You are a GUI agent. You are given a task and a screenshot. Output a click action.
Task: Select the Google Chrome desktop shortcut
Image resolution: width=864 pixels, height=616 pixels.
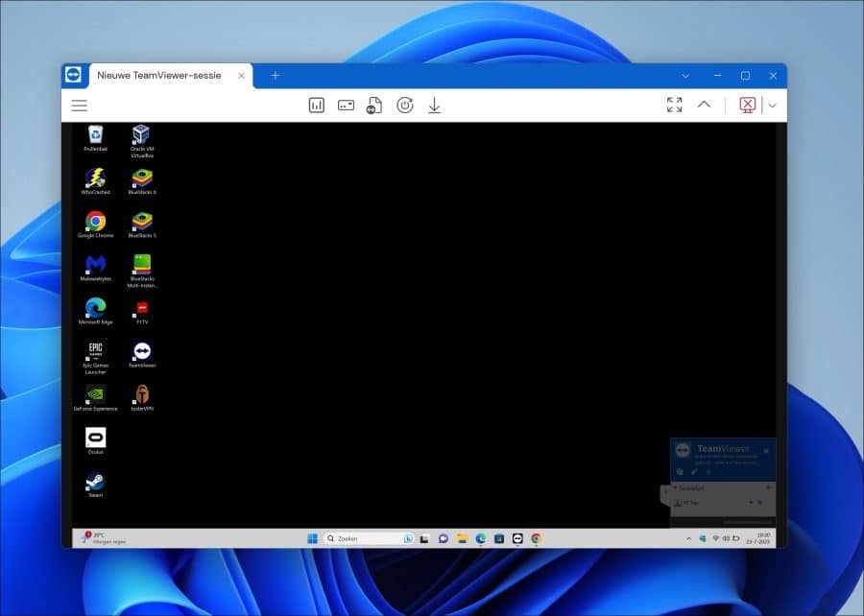point(95,225)
